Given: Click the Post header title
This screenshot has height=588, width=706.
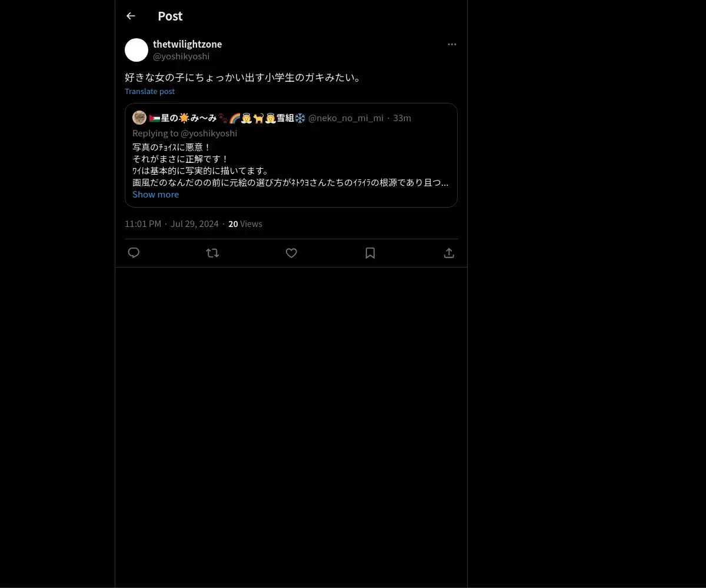Looking at the screenshot, I should [170, 16].
